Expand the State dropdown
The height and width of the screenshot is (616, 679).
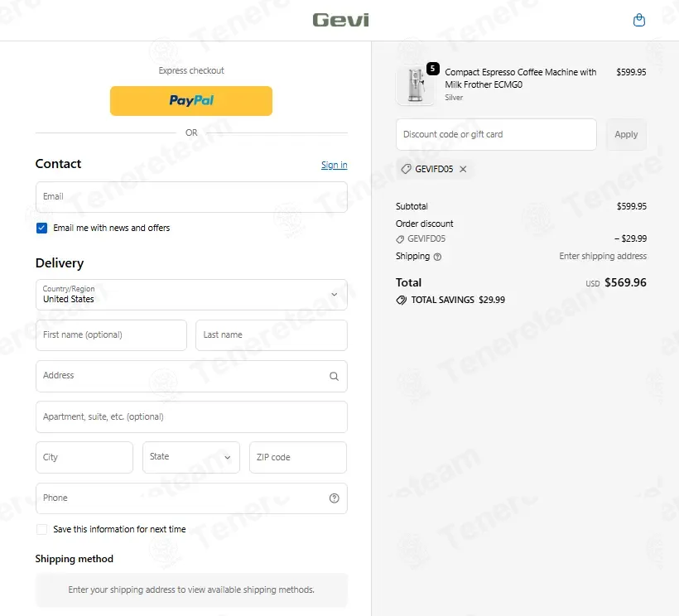click(x=191, y=457)
